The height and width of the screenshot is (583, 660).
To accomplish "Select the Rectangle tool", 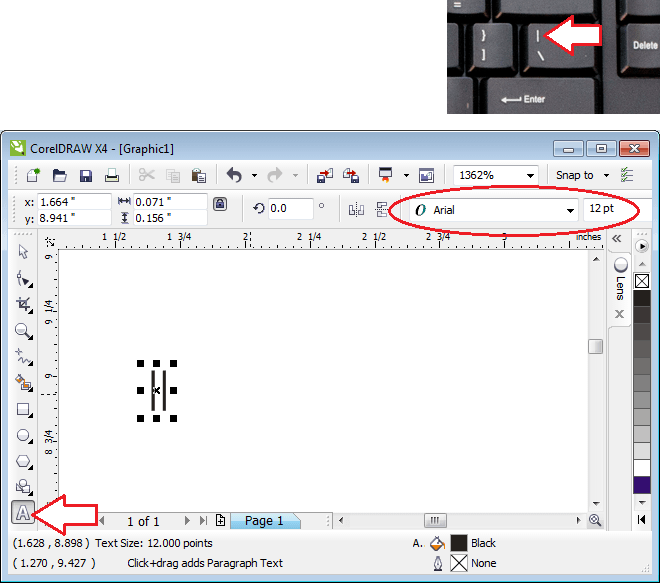I will [23, 409].
